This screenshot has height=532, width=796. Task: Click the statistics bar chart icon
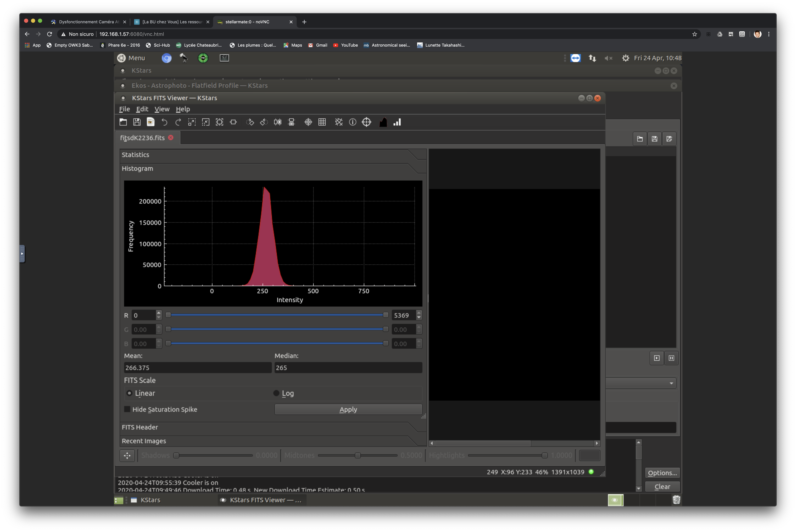(x=397, y=122)
